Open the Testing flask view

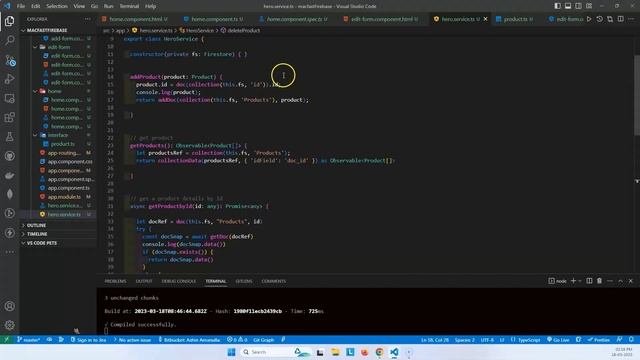[9, 137]
